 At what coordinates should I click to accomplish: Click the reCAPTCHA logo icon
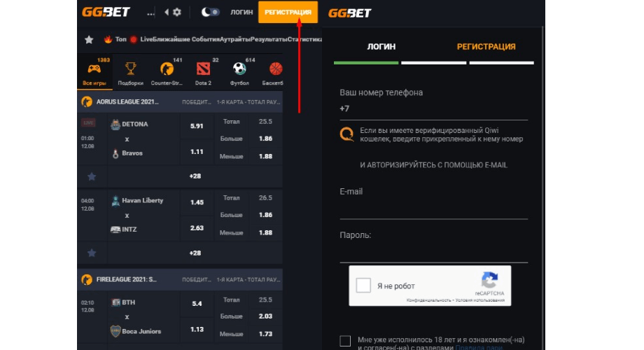tap(489, 280)
